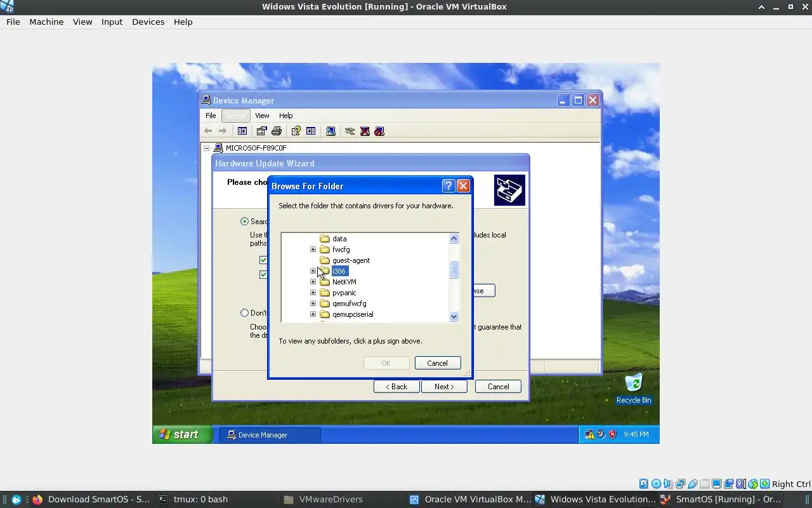
Task: Click VirtualBox recording status icon
Action: coord(728,484)
